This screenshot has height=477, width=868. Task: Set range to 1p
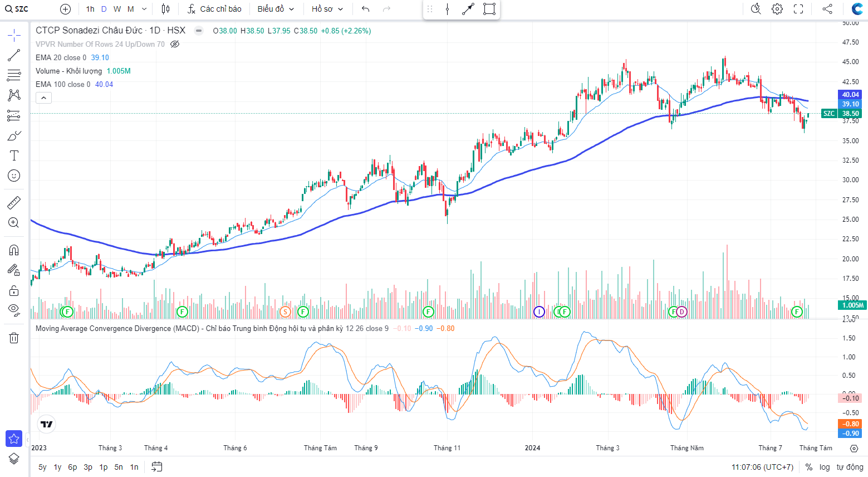click(x=104, y=467)
